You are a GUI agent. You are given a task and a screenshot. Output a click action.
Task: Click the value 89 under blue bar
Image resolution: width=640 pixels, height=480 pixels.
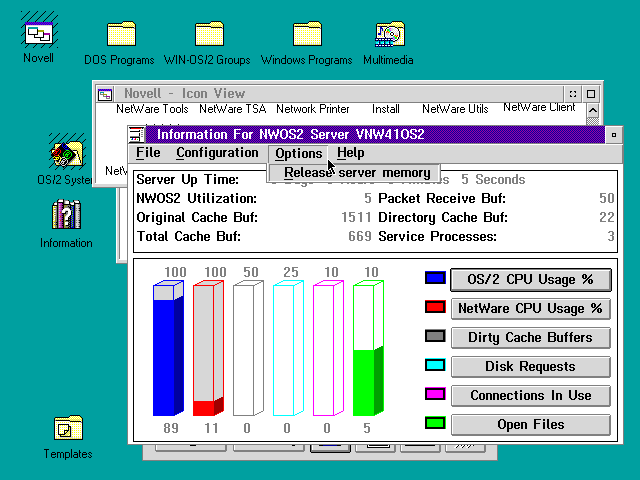(x=171, y=428)
